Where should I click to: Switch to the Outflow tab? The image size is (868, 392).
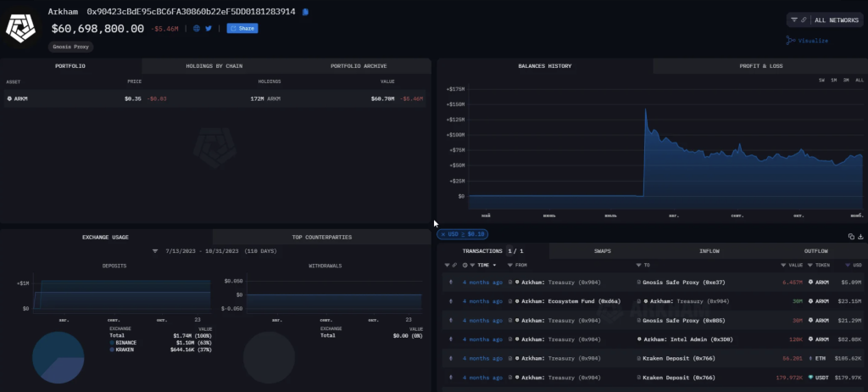click(816, 251)
